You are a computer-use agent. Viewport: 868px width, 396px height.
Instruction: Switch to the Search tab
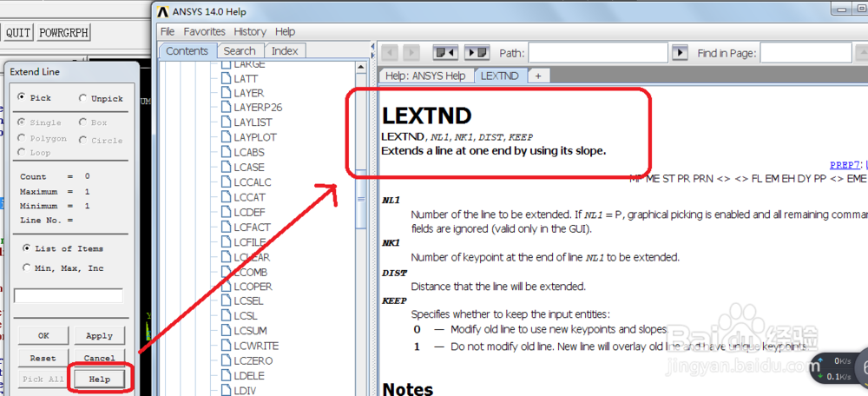pos(240,51)
